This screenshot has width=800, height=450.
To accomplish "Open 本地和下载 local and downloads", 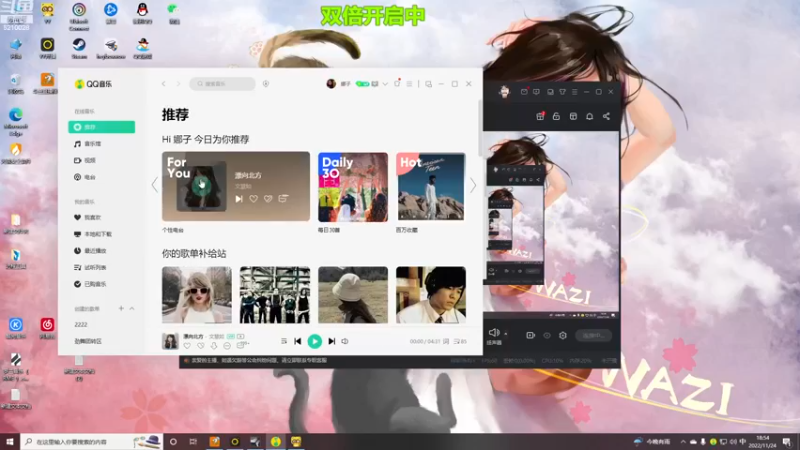I will point(93,234).
